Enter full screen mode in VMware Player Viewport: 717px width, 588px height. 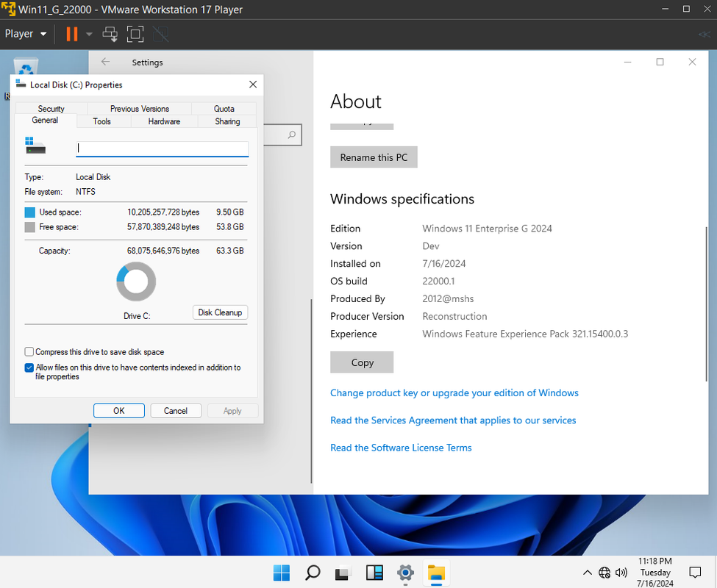[135, 34]
